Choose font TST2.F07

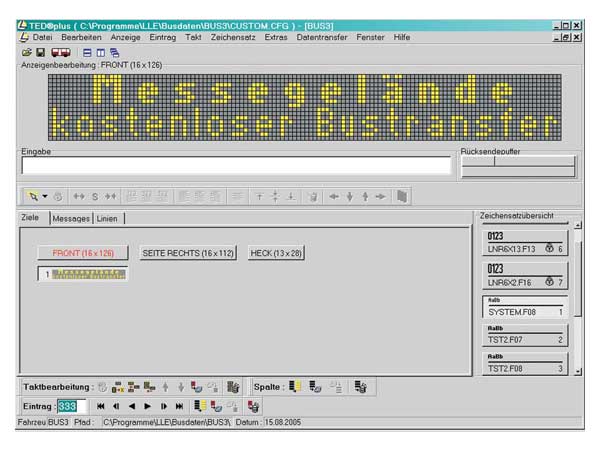(525, 335)
